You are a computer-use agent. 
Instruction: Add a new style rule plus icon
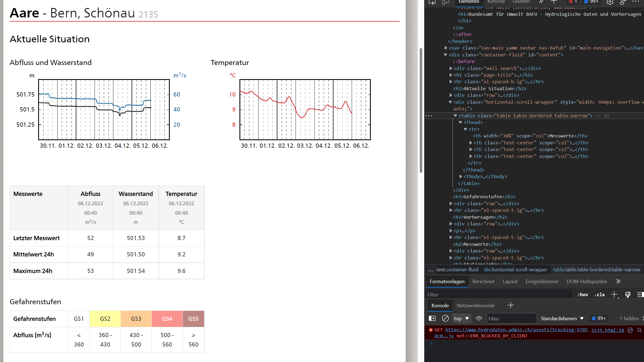coord(614,295)
